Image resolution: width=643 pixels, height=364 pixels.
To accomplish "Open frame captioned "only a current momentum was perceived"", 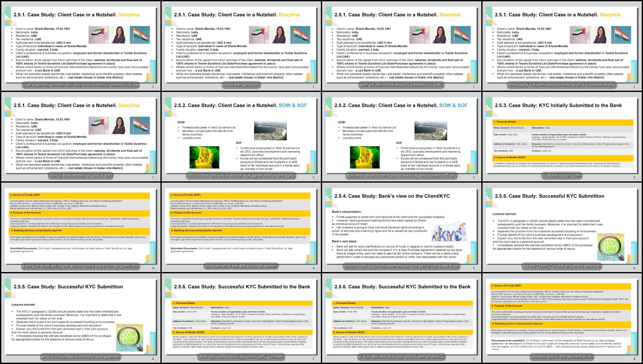I will coord(401,227).
